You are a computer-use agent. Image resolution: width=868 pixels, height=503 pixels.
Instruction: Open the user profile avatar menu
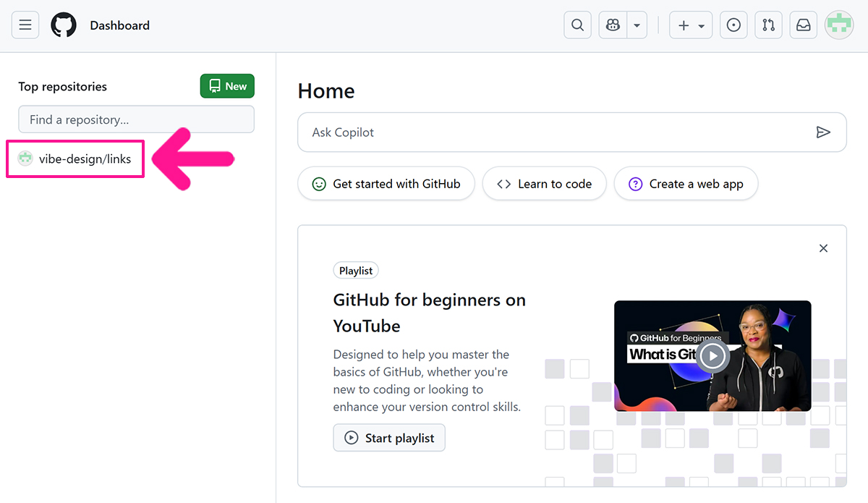[x=839, y=25]
